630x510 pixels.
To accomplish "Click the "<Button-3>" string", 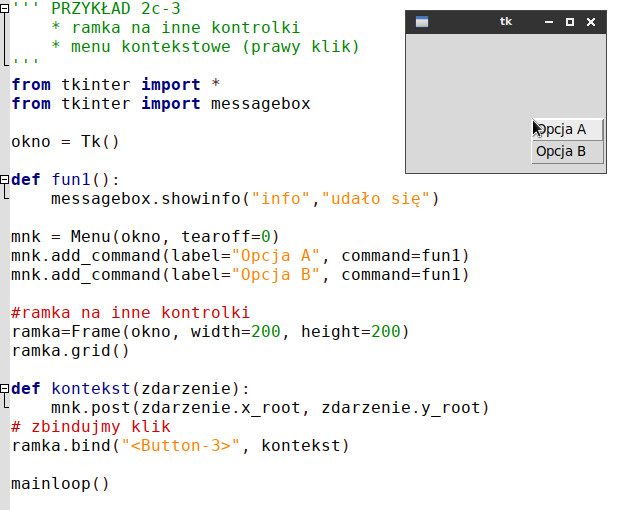I will tap(180, 446).
